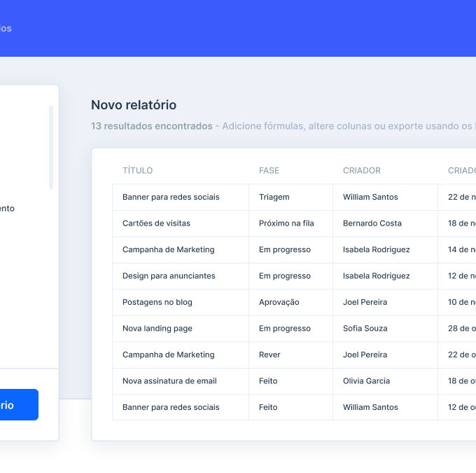This screenshot has width=476, height=473.
Task: Select 'Postagens no blog' title cell
Action: [181, 302]
